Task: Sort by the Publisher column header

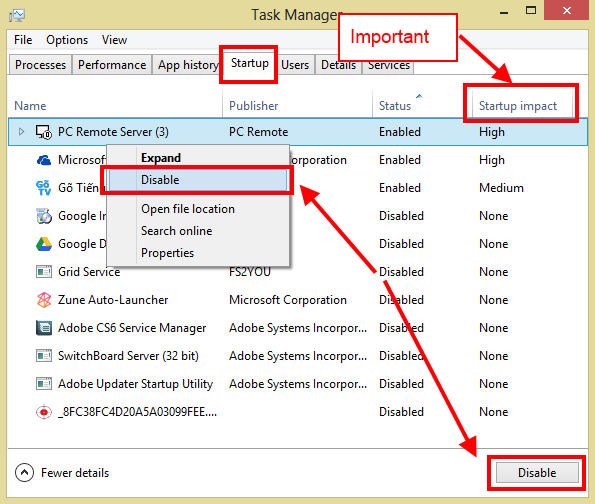Action: point(297,106)
